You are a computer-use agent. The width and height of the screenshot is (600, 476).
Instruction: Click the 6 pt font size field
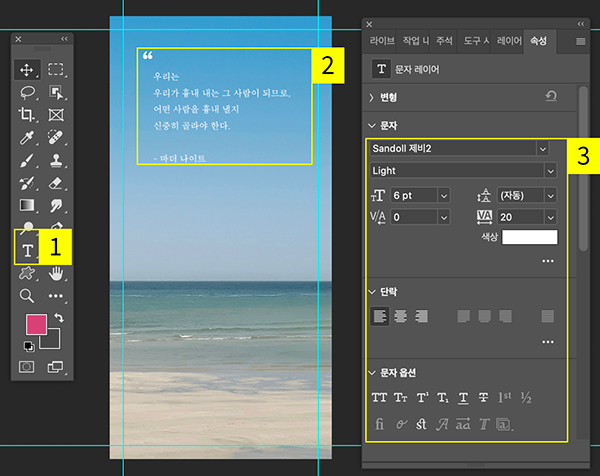pos(412,195)
